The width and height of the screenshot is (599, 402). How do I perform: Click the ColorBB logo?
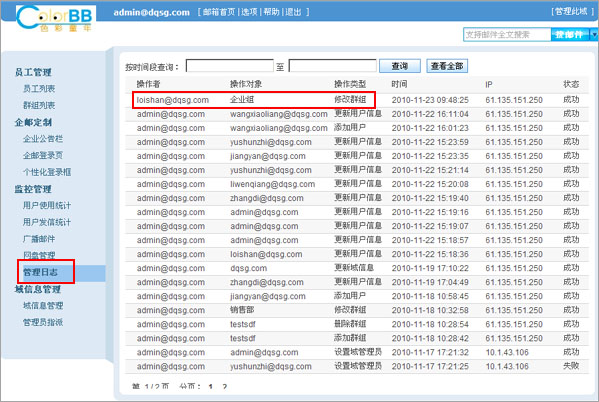coord(55,18)
